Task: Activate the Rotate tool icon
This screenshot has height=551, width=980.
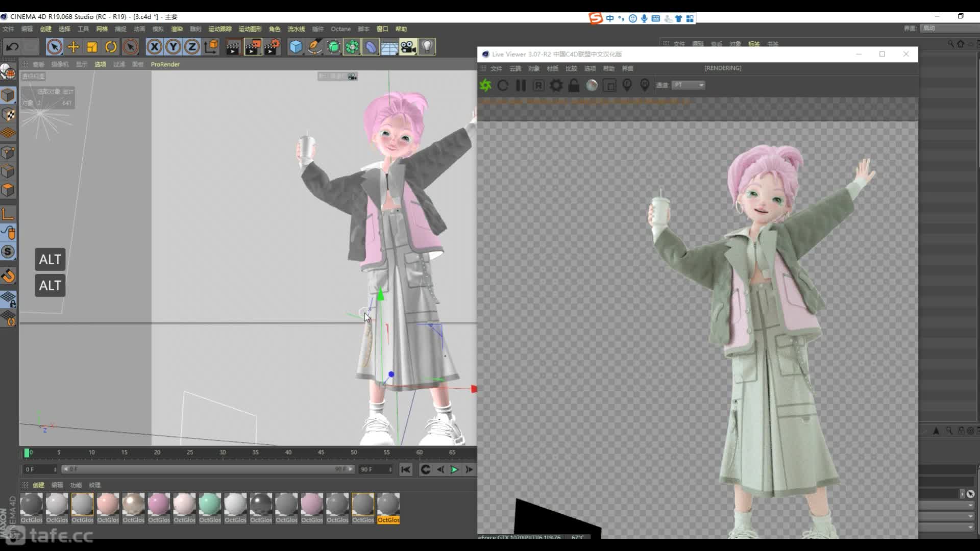Action: coord(111,47)
